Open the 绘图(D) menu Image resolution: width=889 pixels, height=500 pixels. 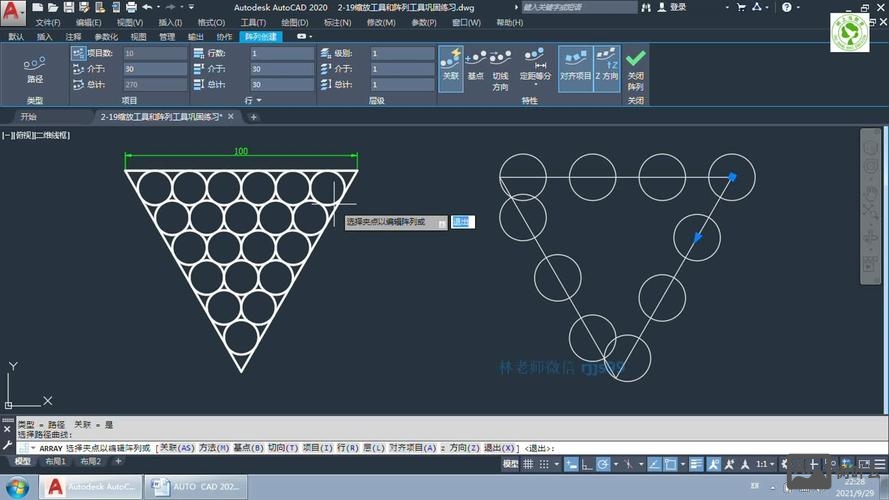pyautogui.click(x=294, y=22)
